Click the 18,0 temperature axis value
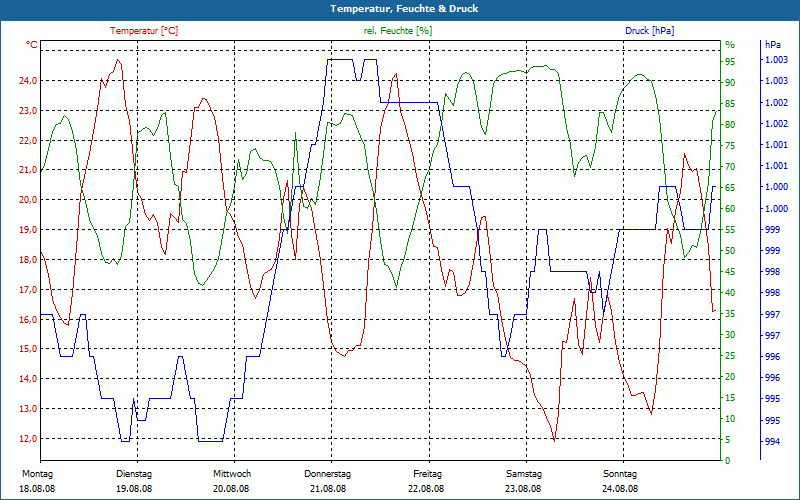This screenshot has height=500, width=800. tap(28, 260)
